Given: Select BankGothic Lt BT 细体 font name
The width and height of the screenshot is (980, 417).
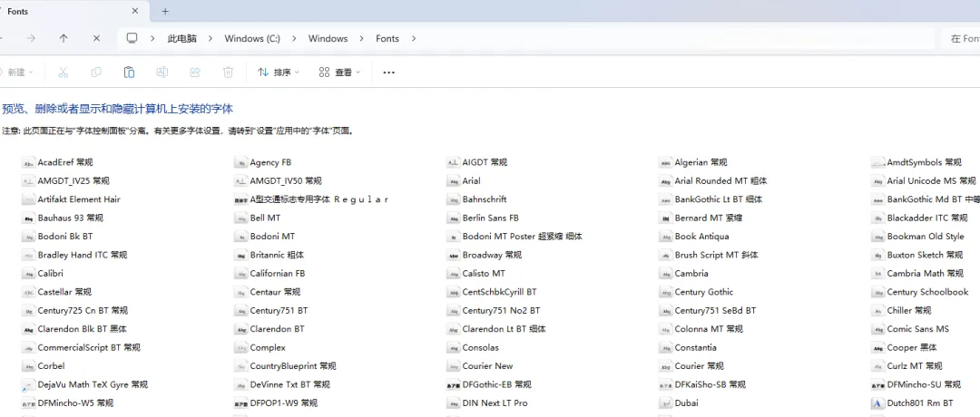Looking at the screenshot, I should click(x=719, y=199).
